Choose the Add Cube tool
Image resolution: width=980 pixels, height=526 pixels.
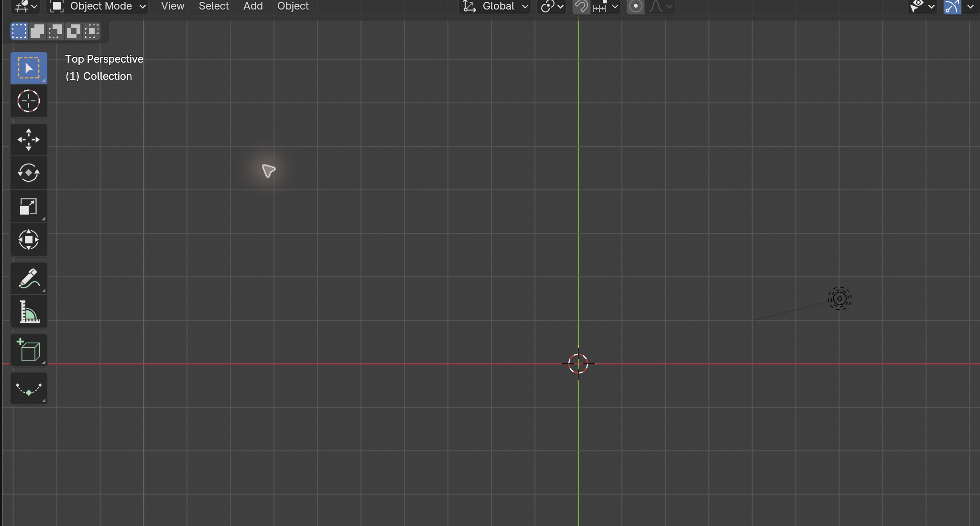[x=29, y=350]
